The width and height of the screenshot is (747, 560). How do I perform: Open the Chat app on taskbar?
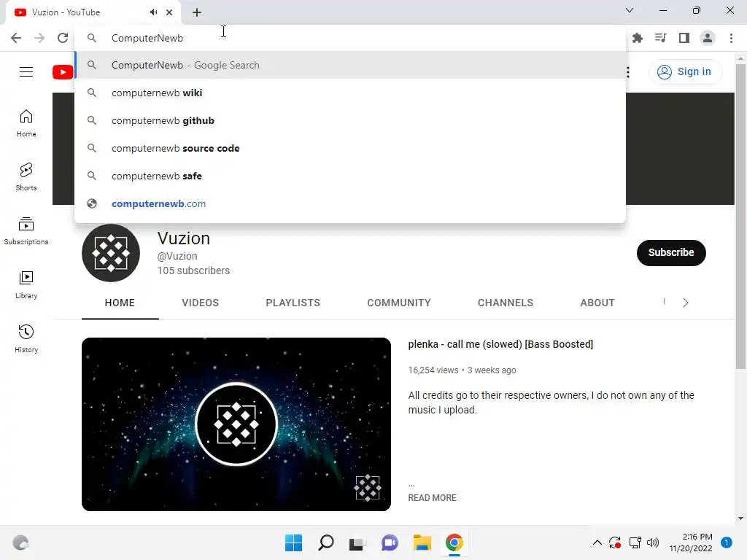[390, 542]
